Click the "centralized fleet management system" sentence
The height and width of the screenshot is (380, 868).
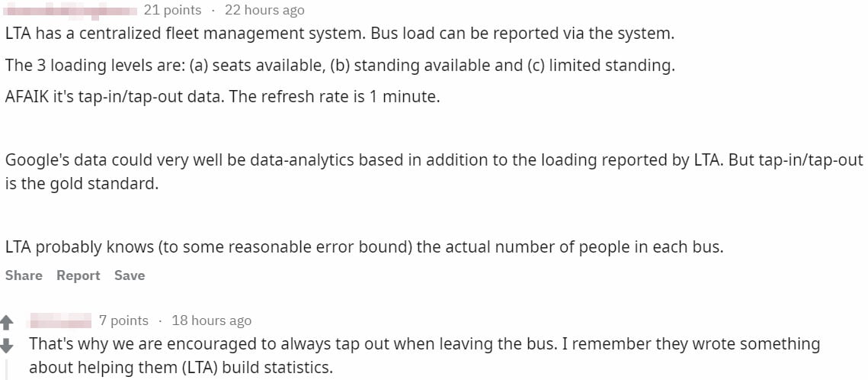pos(340,34)
